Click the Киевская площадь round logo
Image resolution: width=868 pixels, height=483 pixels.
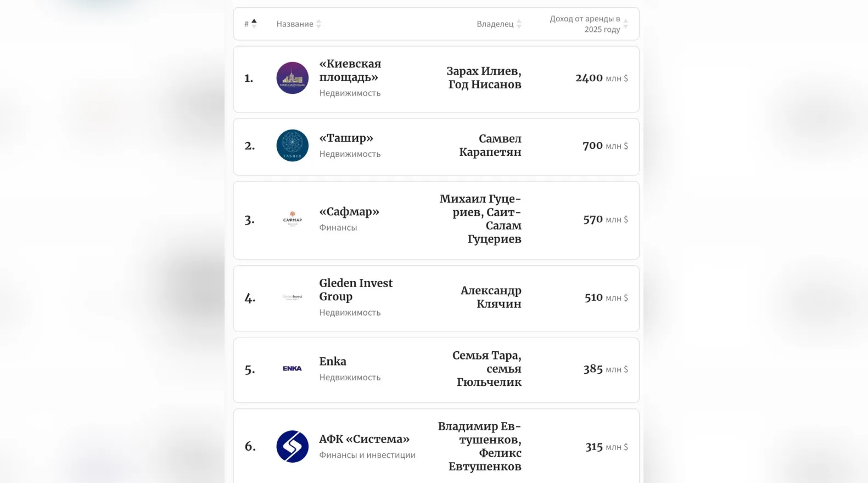(292, 78)
